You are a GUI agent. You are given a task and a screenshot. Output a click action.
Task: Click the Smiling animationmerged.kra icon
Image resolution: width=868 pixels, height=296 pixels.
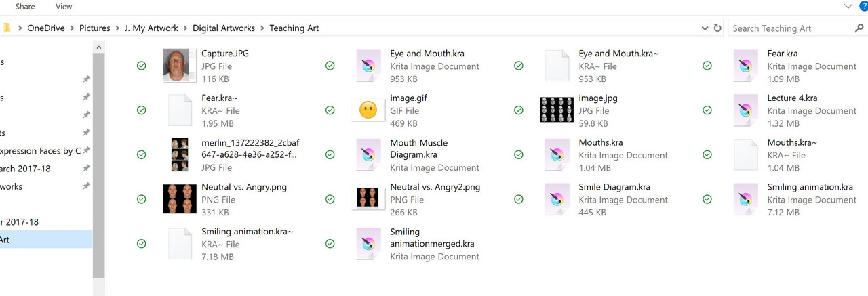tap(368, 244)
